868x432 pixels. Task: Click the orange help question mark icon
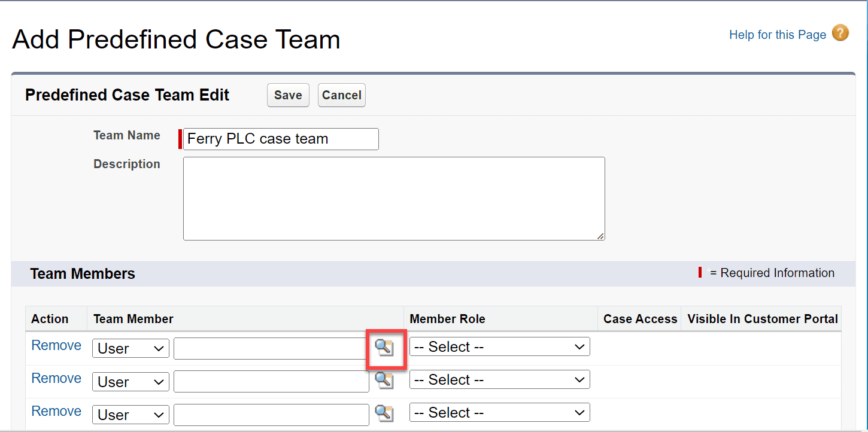pos(840,34)
